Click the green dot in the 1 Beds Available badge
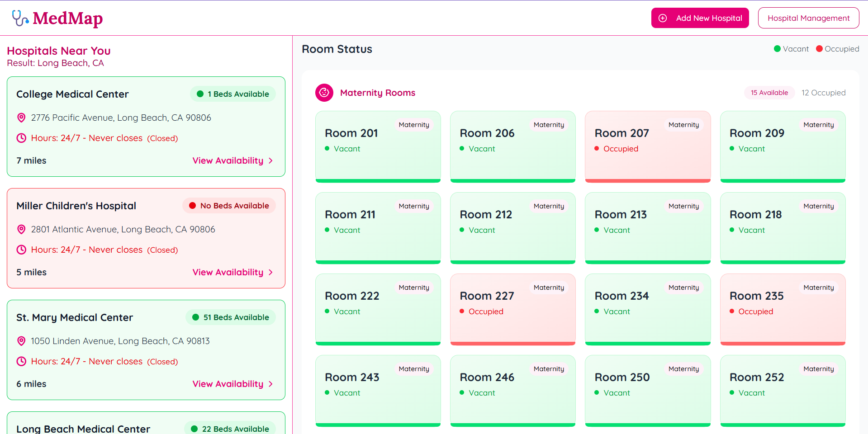This screenshot has height=434, width=868. [x=200, y=94]
